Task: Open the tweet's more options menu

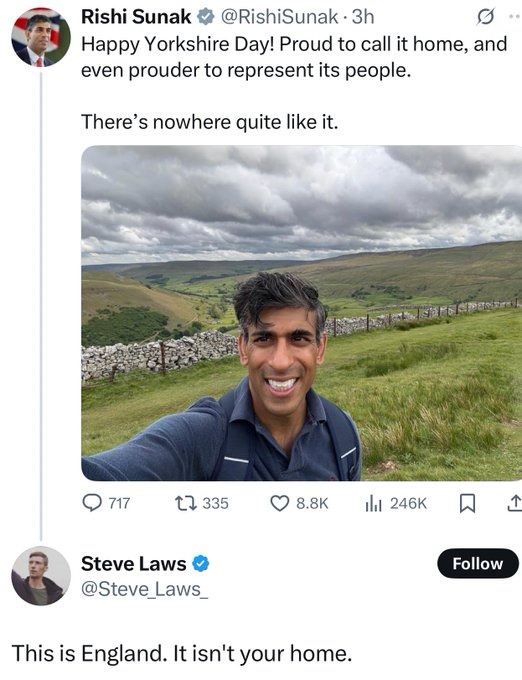Action: tap(515, 17)
